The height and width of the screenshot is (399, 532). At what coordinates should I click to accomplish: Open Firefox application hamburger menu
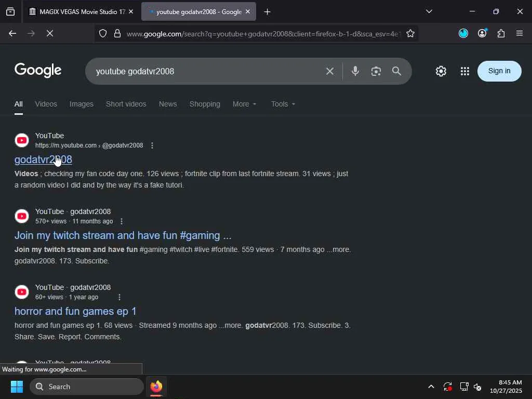(520, 33)
